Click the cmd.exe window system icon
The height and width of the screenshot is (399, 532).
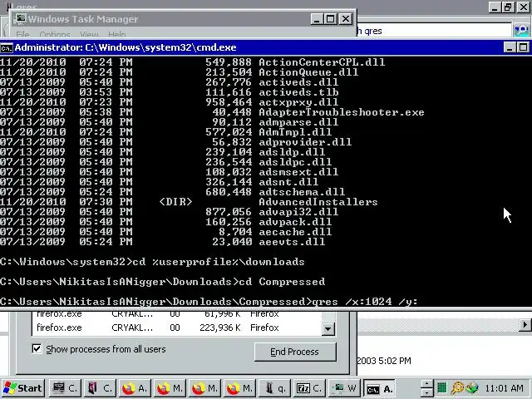[x=6, y=47]
